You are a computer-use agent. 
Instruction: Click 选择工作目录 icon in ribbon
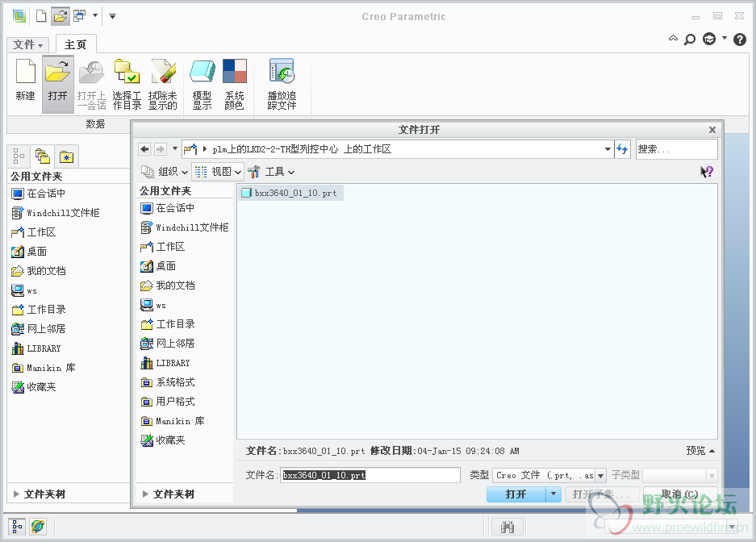pos(127,84)
